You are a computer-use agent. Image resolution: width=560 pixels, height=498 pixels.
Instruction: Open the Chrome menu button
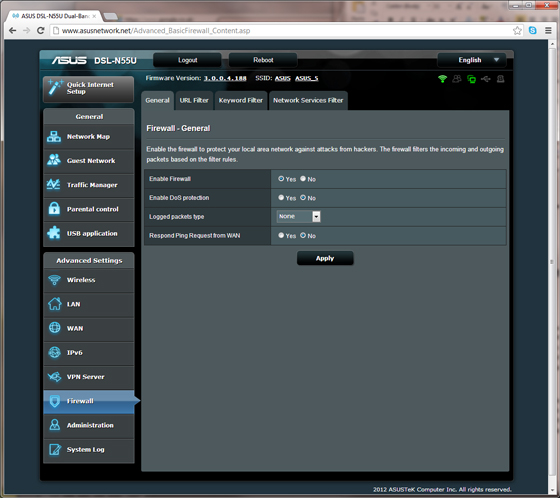click(x=548, y=30)
